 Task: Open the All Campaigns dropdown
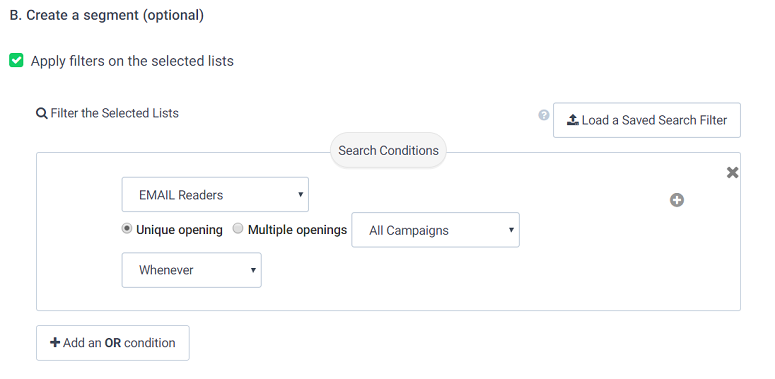[435, 230]
